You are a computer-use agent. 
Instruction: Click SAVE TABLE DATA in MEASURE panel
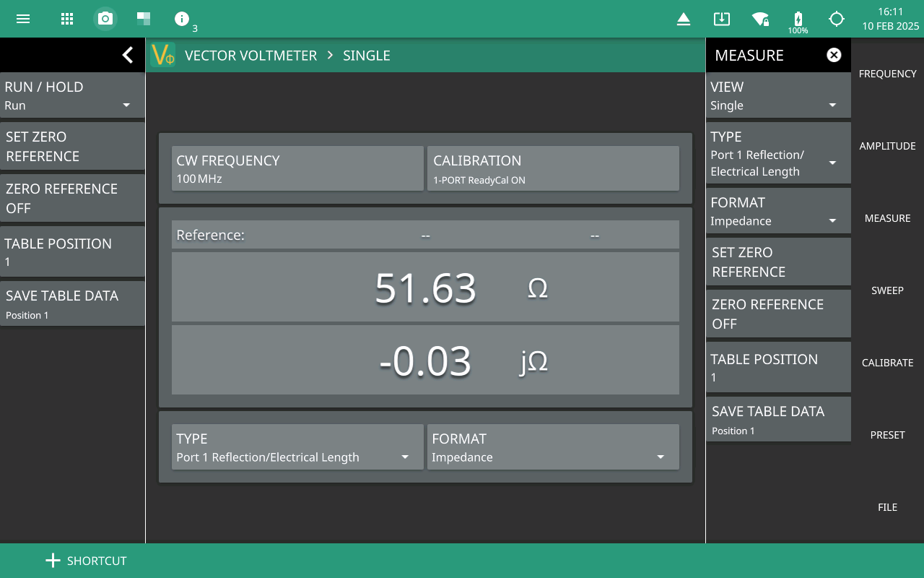point(778,420)
